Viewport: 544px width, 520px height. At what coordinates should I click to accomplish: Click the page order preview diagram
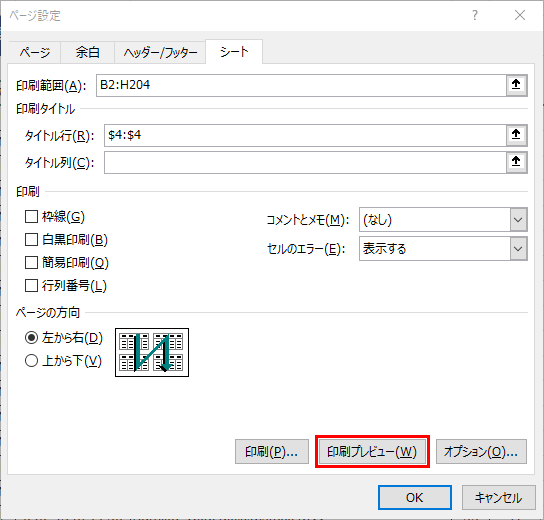click(152, 352)
